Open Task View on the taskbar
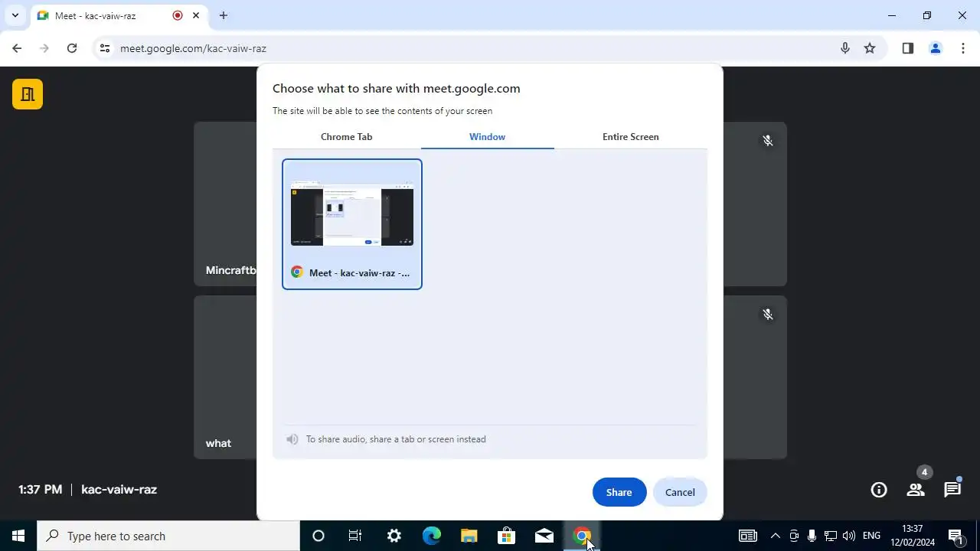The width and height of the screenshot is (980, 551). coord(355,536)
